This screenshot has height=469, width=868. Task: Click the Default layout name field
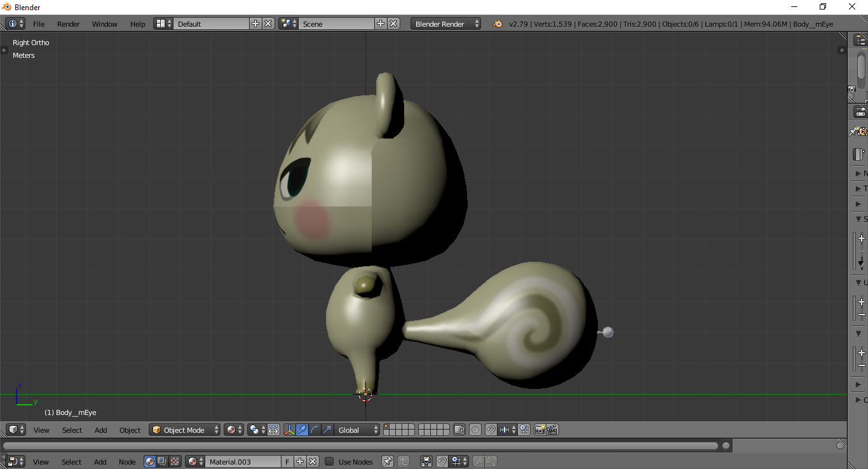pos(212,24)
